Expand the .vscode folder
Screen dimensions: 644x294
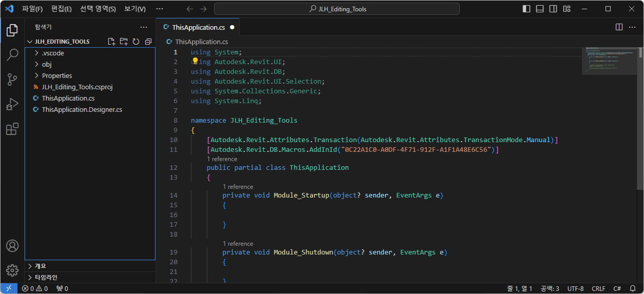point(90,53)
